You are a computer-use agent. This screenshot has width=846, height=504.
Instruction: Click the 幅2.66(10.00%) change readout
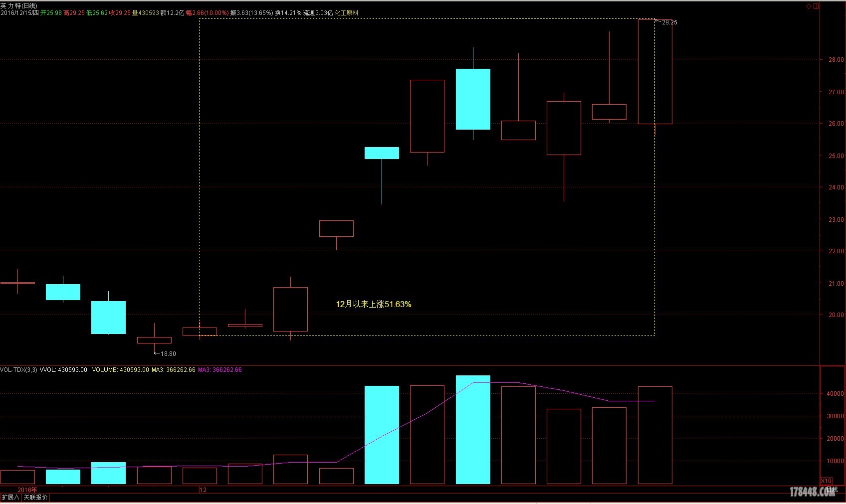(x=208, y=13)
